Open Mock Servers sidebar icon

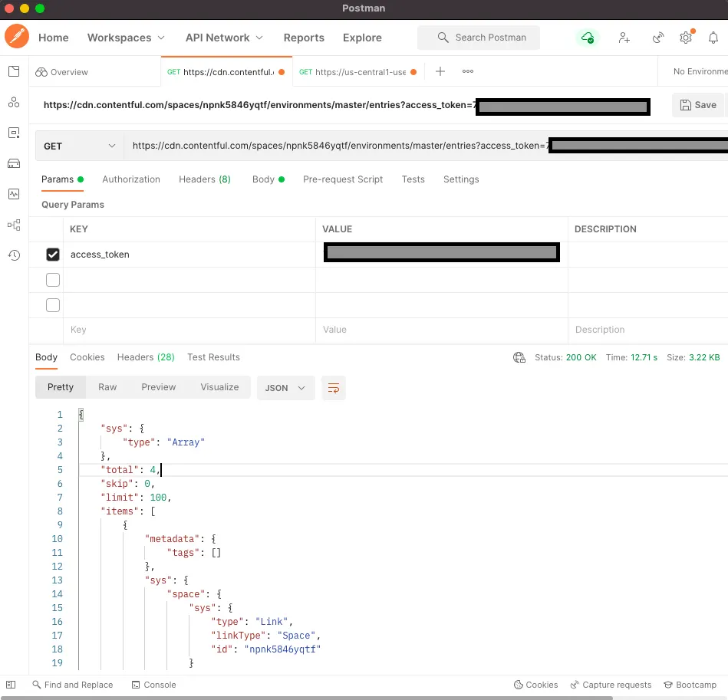click(x=14, y=163)
